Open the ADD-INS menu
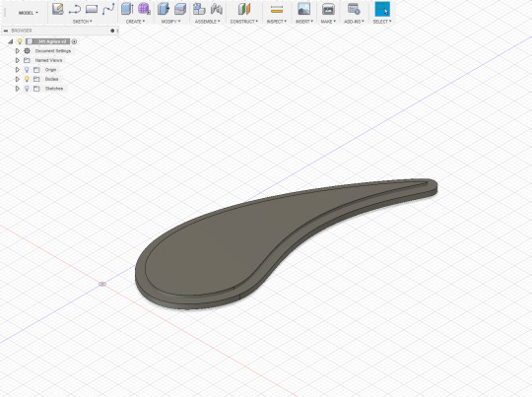The width and height of the screenshot is (532, 397). [x=354, y=22]
